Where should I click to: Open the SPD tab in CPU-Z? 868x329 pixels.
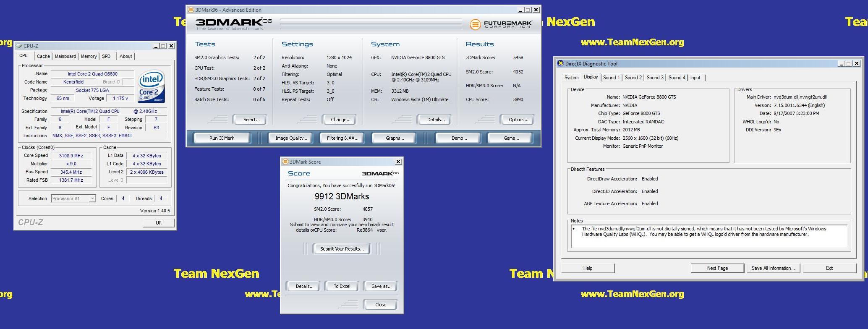(107, 56)
